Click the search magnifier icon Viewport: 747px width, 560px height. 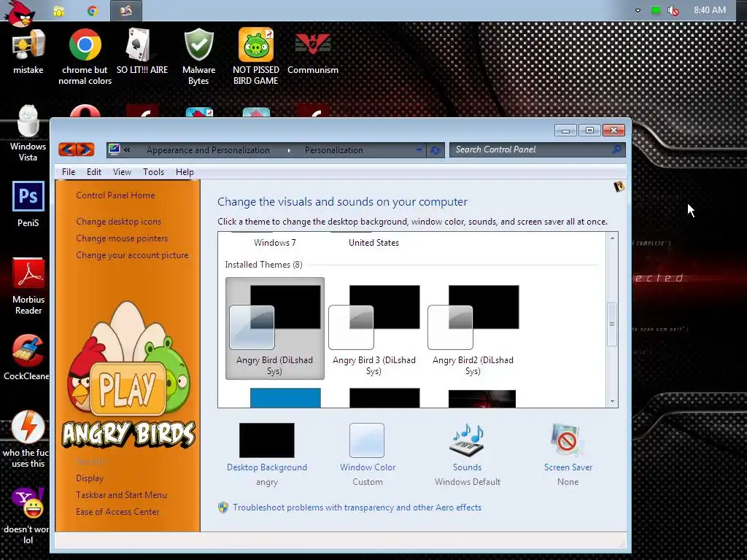(x=616, y=149)
